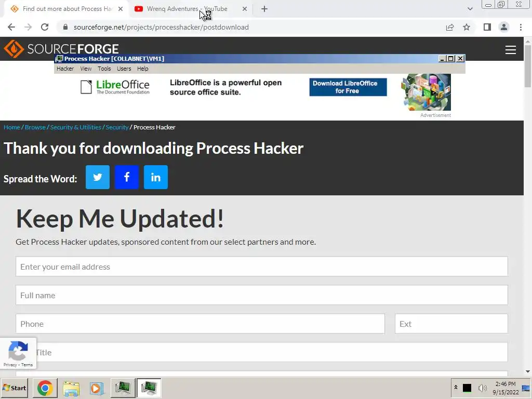532x399 pixels.
Task: Focus the Full name field
Action: tap(262, 295)
